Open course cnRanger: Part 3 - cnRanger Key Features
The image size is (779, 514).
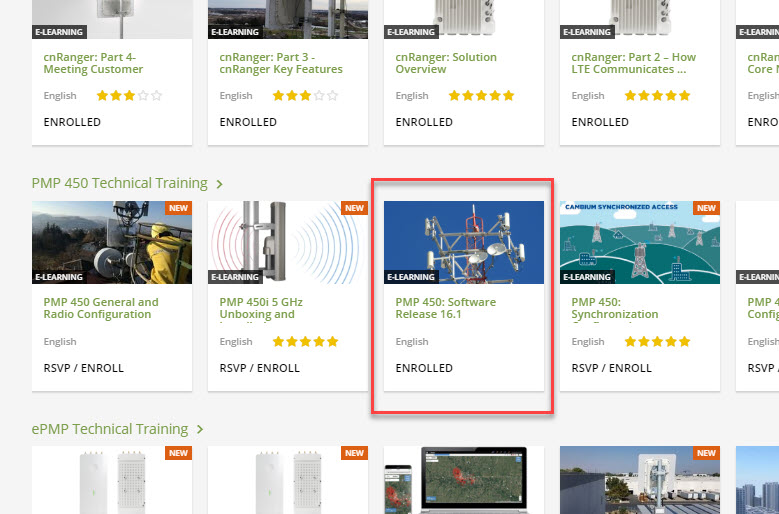click(x=281, y=63)
